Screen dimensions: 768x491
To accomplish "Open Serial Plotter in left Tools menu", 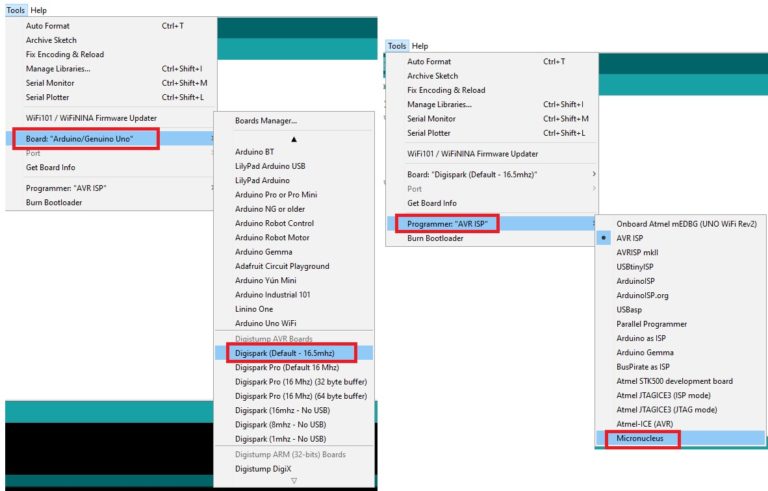I will (111, 97).
